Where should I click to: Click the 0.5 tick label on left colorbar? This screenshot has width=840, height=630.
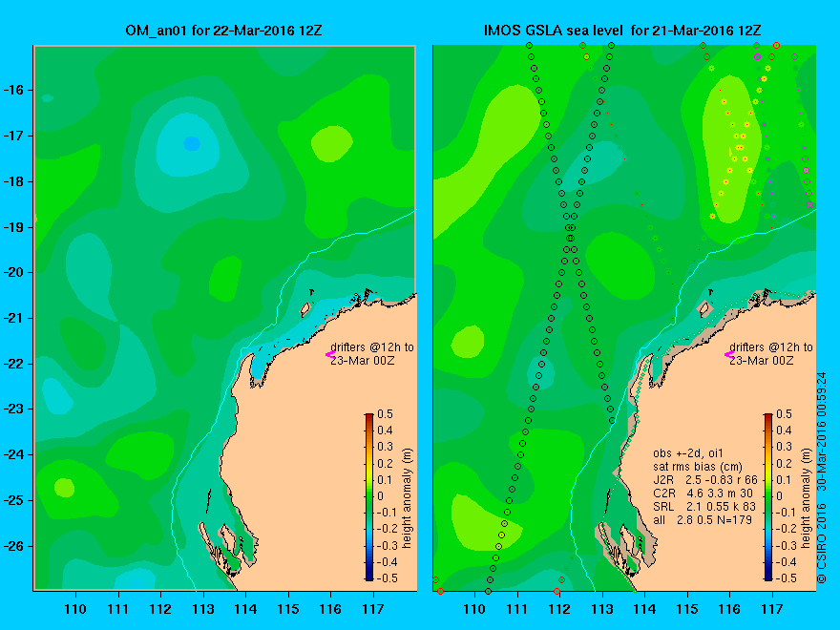click(x=386, y=414)
